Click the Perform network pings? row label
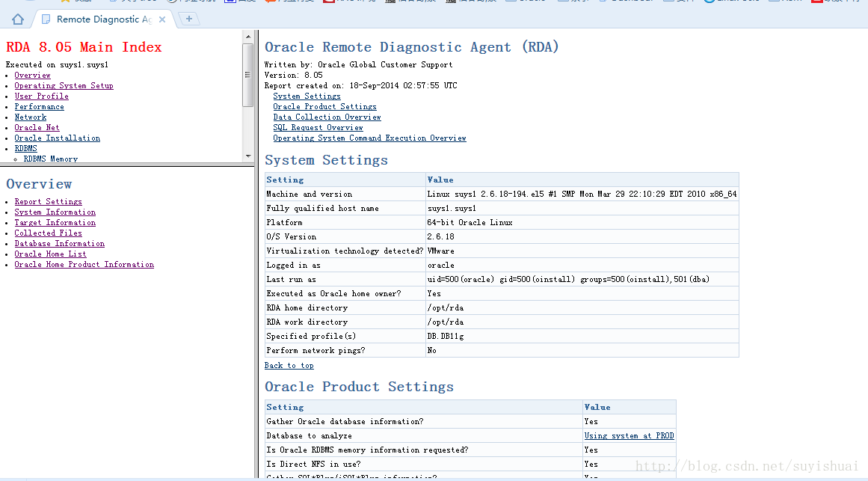This screenshot has width=868, height=481. (316, 351)
